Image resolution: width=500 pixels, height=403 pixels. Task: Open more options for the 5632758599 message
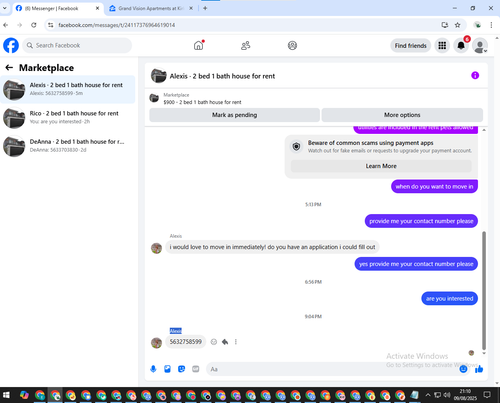236,342
